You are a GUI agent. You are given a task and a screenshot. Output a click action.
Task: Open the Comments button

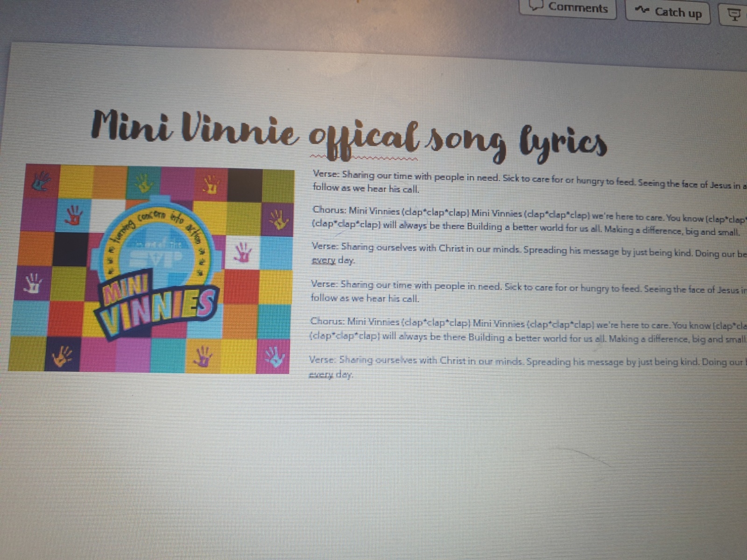pyautogui.click(x=568, y=8)
